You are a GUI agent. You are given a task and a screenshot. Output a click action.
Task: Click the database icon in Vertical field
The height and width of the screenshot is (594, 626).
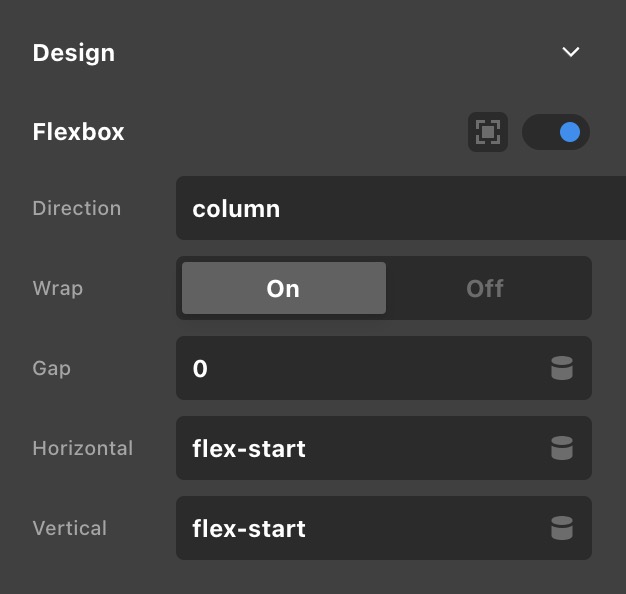pyautogui.click(x=562, y=528)
